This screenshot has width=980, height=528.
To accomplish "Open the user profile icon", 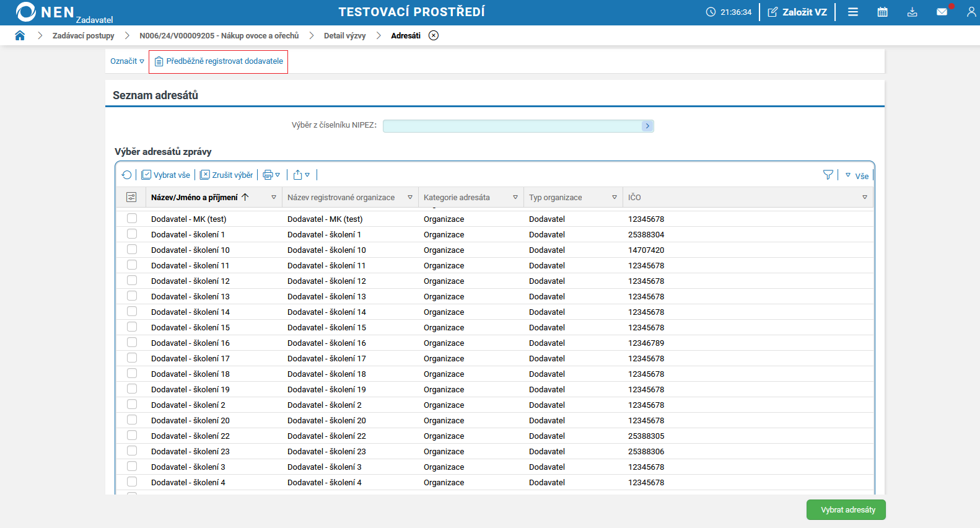I will coord(971,12).
